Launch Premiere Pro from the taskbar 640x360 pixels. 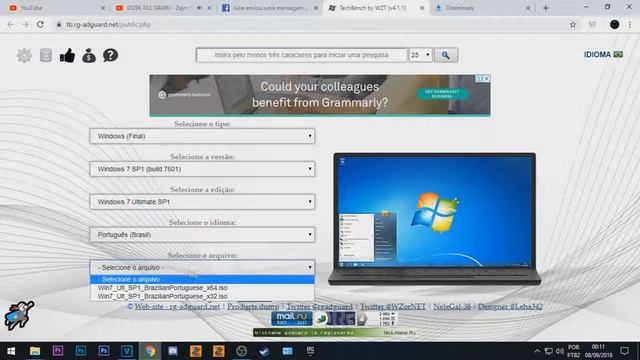(x=58, y=351)
